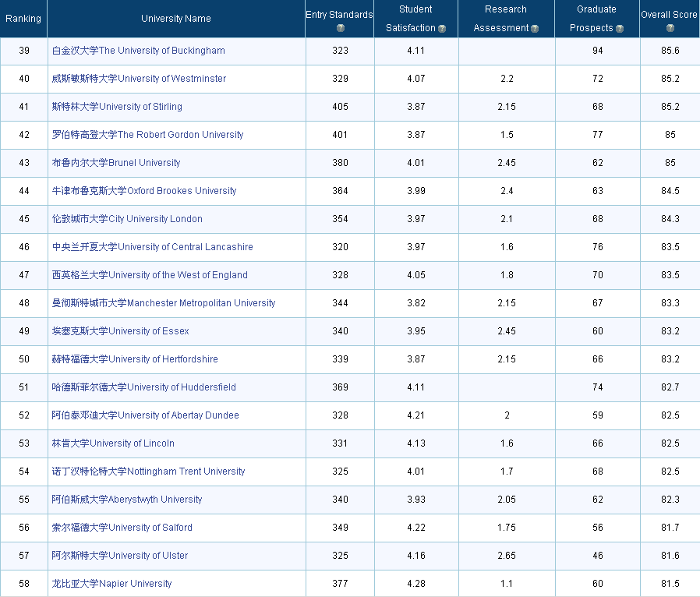Viewport: 700px width, 597px height.
Task: Select research assessment 1.7 for Nottingham Trent
Action: [507, 472]
